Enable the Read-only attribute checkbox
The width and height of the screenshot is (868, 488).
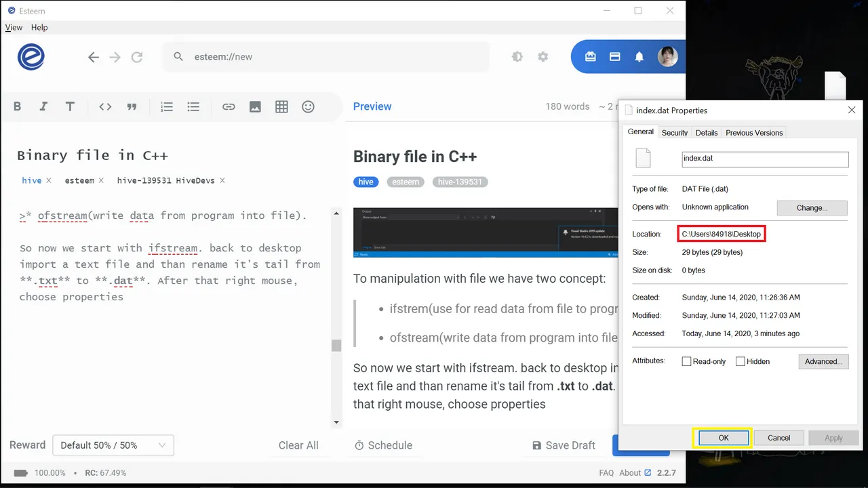tap(686, 361)
